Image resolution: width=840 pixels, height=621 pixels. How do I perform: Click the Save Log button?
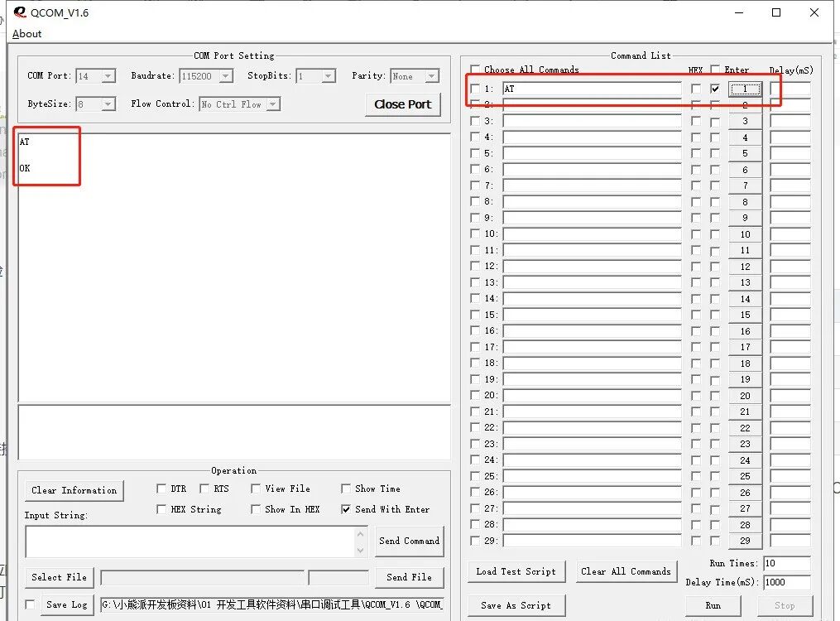[67, 604]
